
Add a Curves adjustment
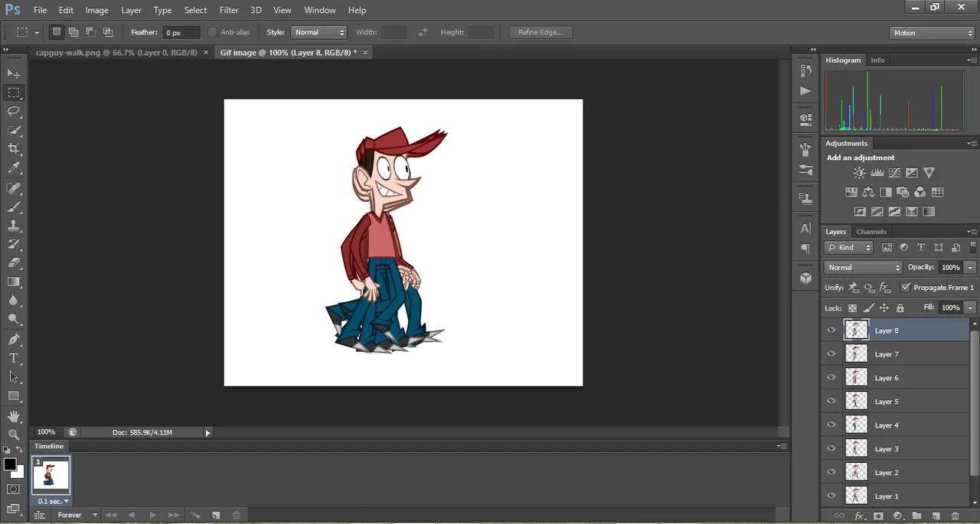pos(894,173)
